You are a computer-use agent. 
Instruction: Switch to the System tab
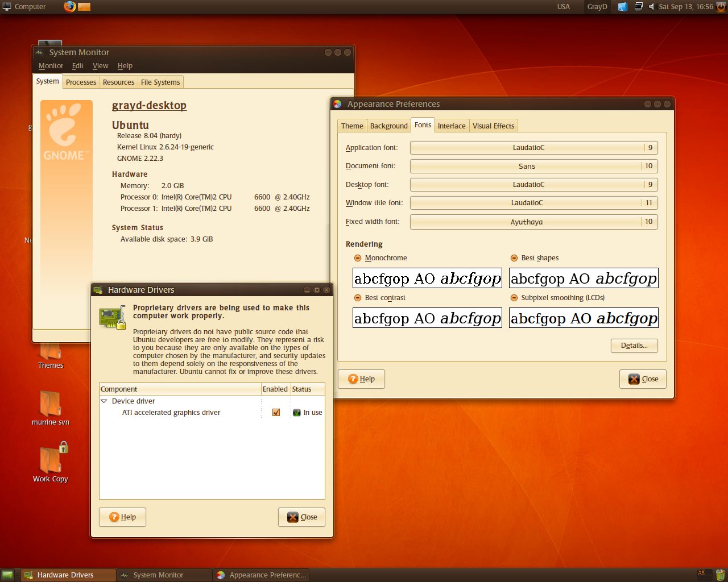[47, 81]
